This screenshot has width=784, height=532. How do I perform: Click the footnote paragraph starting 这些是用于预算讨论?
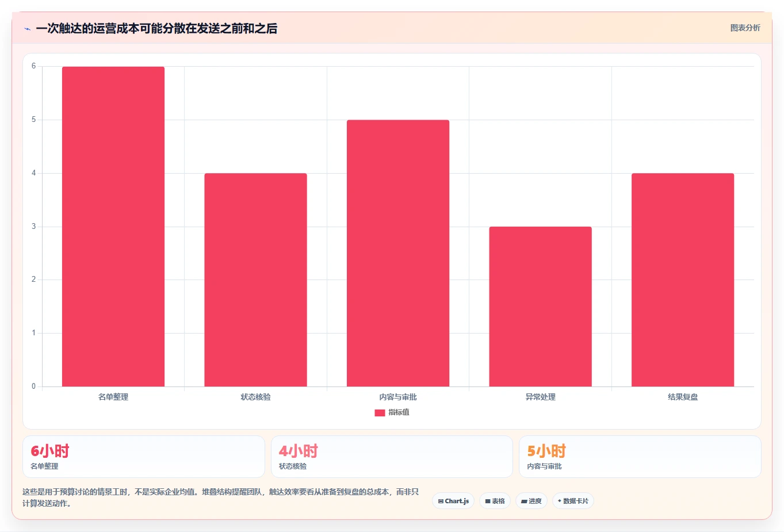(221, 497)
